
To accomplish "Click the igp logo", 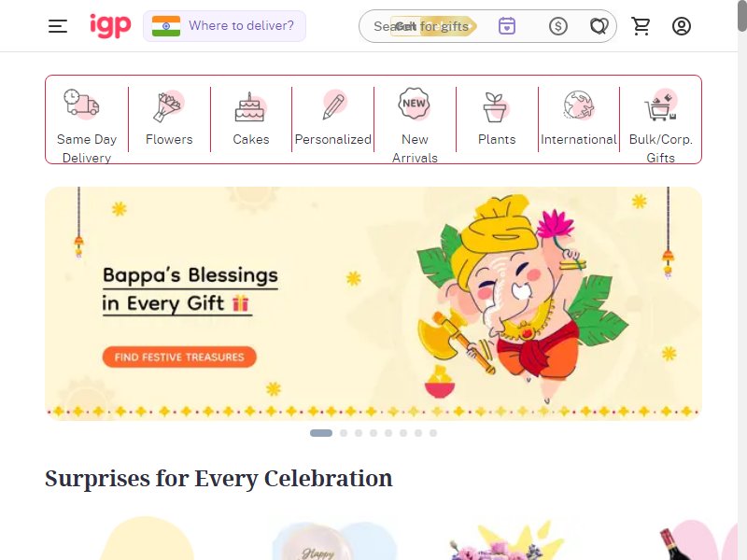I will pos(110,26).
